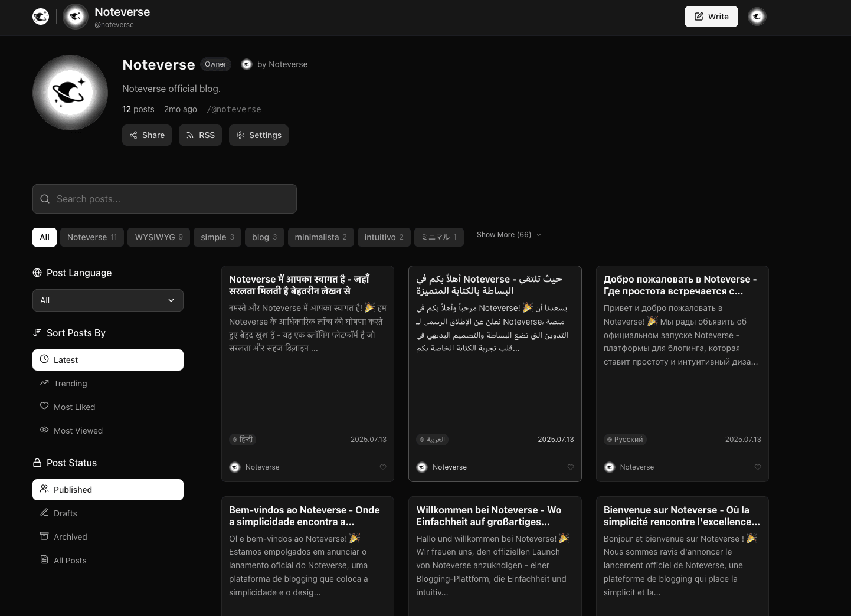Click the small avatar next to 'by Noteverse'
The image size is (851, 616).
[247, 64]
